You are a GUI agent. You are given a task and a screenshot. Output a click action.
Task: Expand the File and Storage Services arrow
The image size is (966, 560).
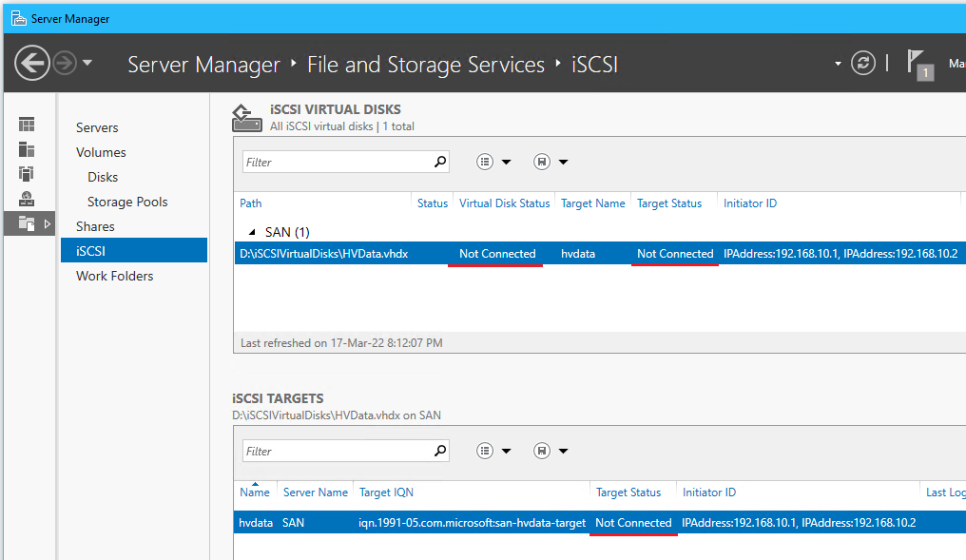tap(47, 224)
